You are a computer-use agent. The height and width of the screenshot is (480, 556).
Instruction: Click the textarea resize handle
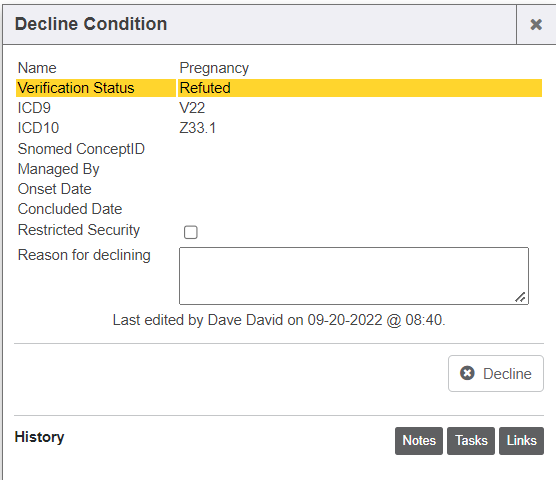click(520, 297)
